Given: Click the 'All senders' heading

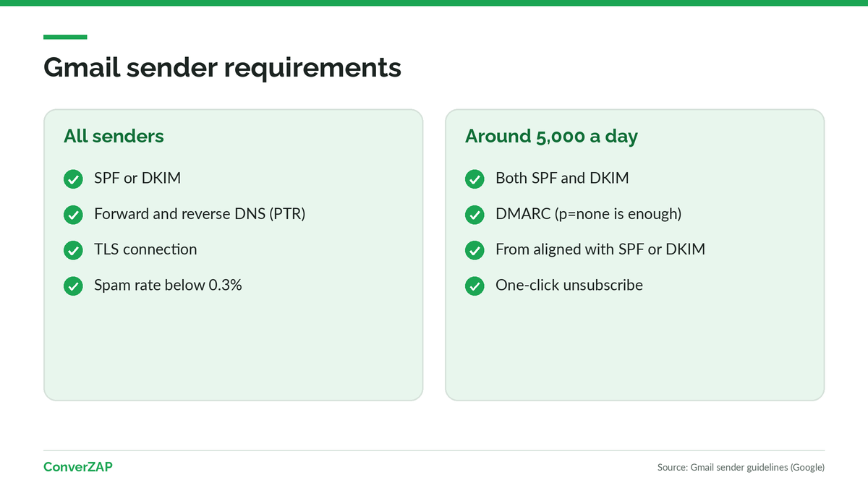Looking at the screenshot, I should [114, 136].
